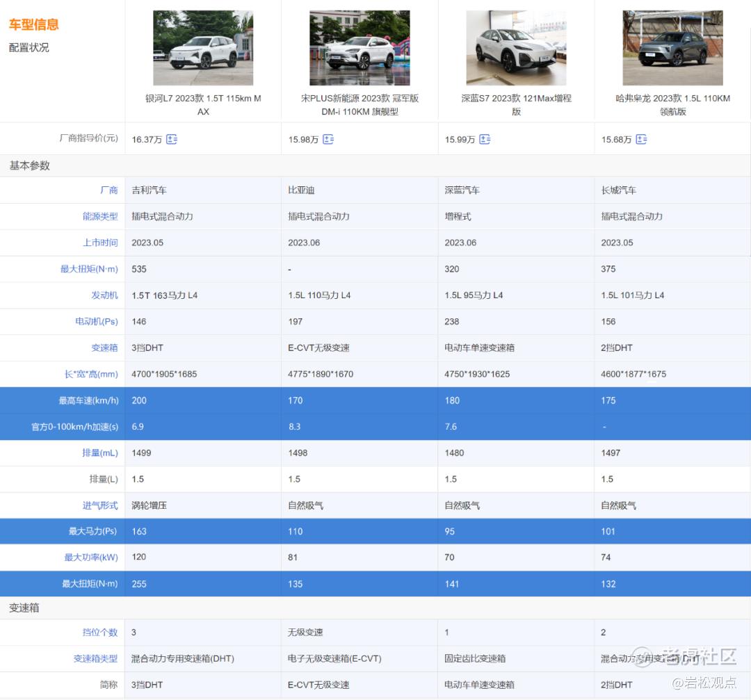Viewport: 751px width, 700px height.
Task: Click the 1499 displacement value
Action: coord(141,453)
